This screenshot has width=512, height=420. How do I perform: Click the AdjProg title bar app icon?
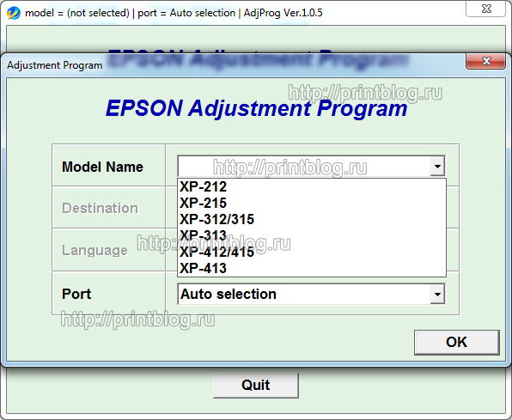[14, 13]
